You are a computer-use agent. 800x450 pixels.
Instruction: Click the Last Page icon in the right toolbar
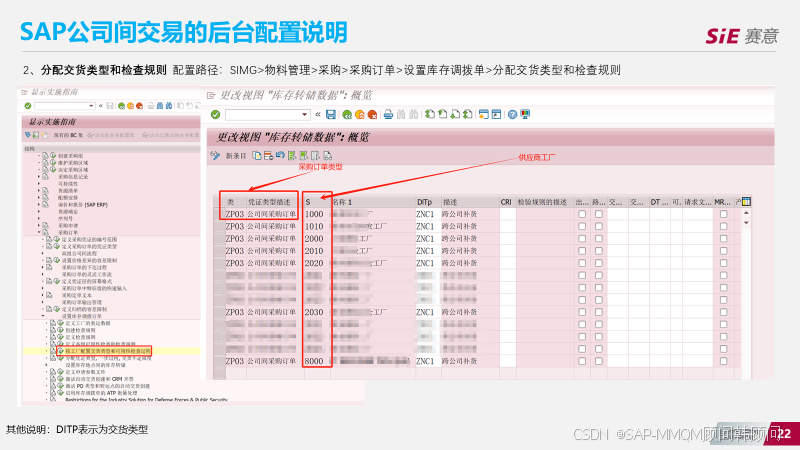[467, 114]
